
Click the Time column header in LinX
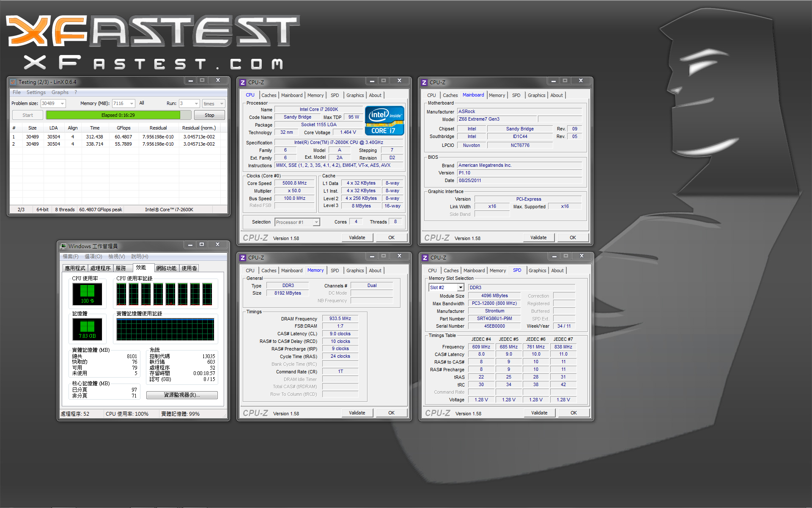coord(95,128)
